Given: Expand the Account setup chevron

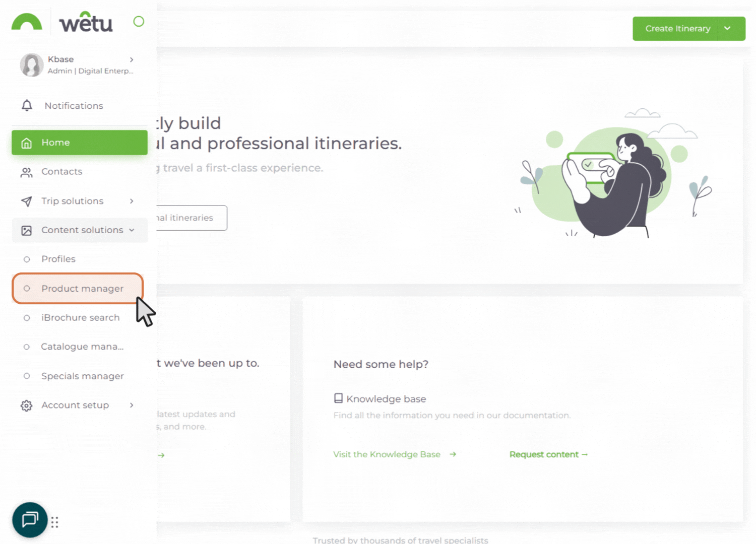Looking at the screenshot, I should pyautogui.click(x=132, y=405).
